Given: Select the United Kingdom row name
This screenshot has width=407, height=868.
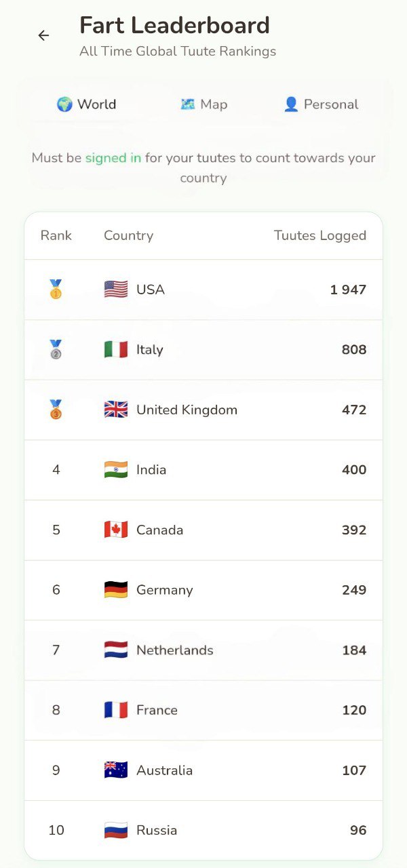Looking at the screenshot, I should [187, 410].
